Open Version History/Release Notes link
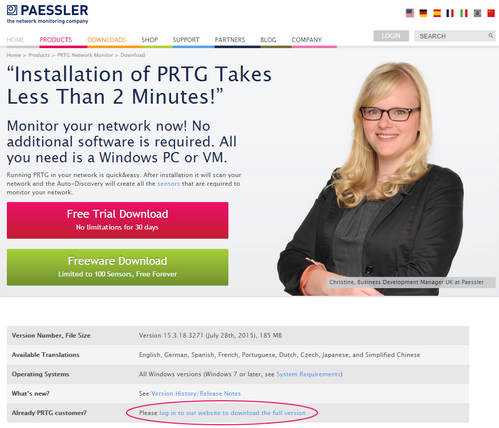499x428 pixels. (x=196, y=393)
